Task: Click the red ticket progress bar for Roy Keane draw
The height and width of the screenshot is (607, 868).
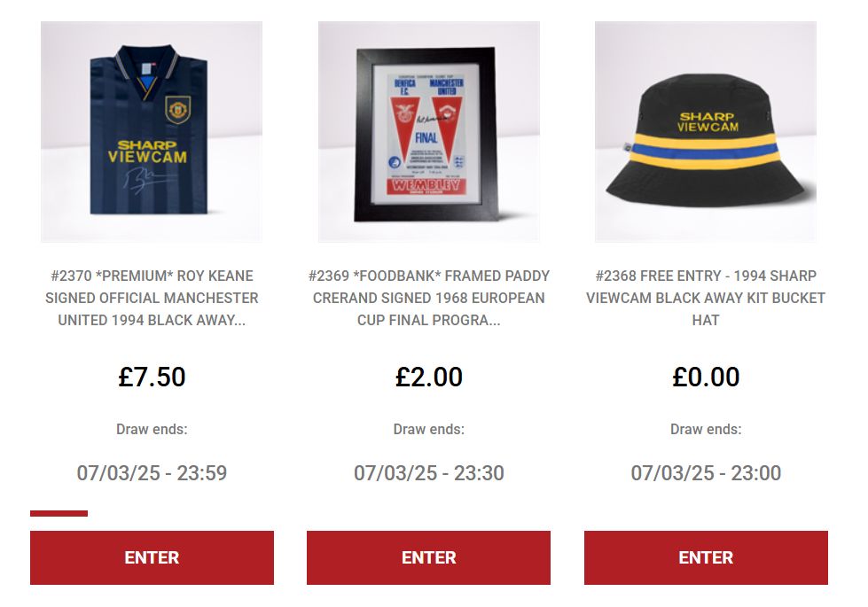Action: coord(59,513)
